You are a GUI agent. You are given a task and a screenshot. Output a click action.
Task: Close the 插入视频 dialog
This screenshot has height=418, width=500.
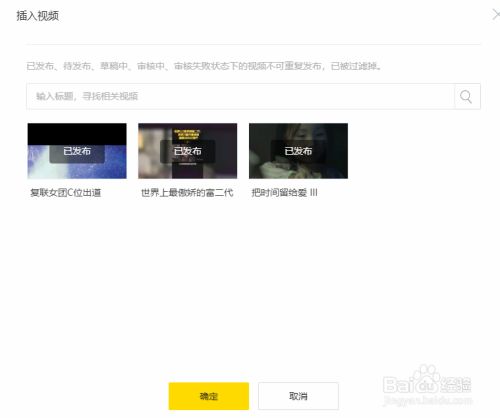496,14
